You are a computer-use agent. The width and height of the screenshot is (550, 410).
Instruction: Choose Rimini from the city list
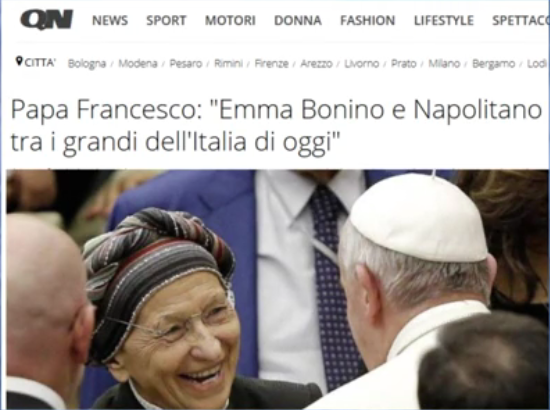click(x=228, y=63)
